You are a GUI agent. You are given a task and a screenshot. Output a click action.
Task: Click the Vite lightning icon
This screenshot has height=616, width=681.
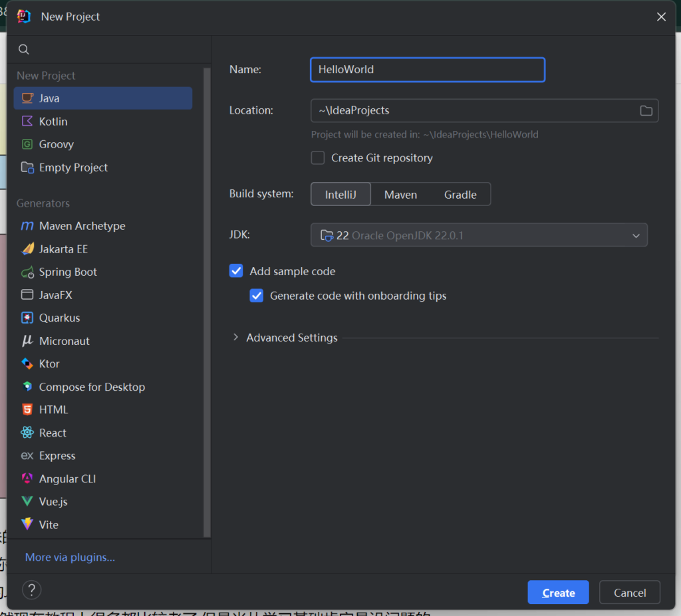pos(27,524)
